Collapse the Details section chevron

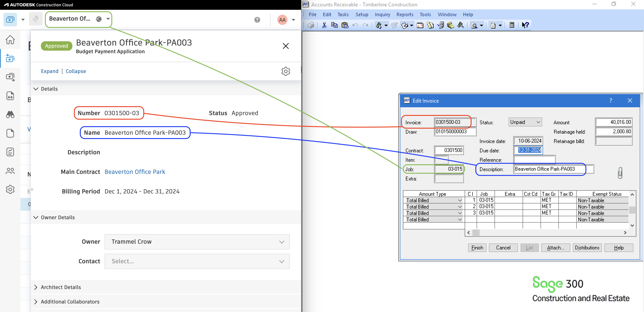coord(36,89)
